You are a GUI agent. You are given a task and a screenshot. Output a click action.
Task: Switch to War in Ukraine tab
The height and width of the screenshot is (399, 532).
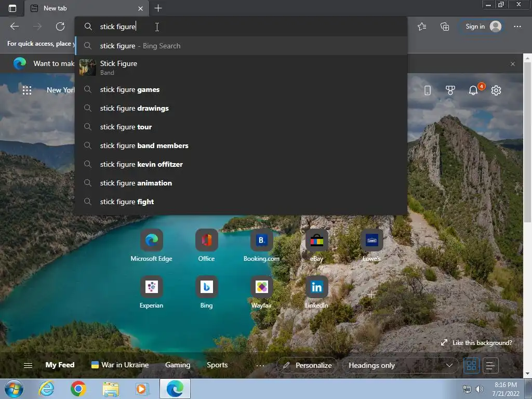(120, 365)
